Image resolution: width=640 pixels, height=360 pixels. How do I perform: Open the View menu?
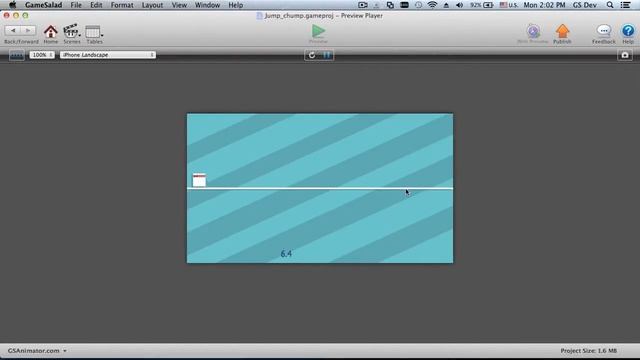[x=179, y=5]
